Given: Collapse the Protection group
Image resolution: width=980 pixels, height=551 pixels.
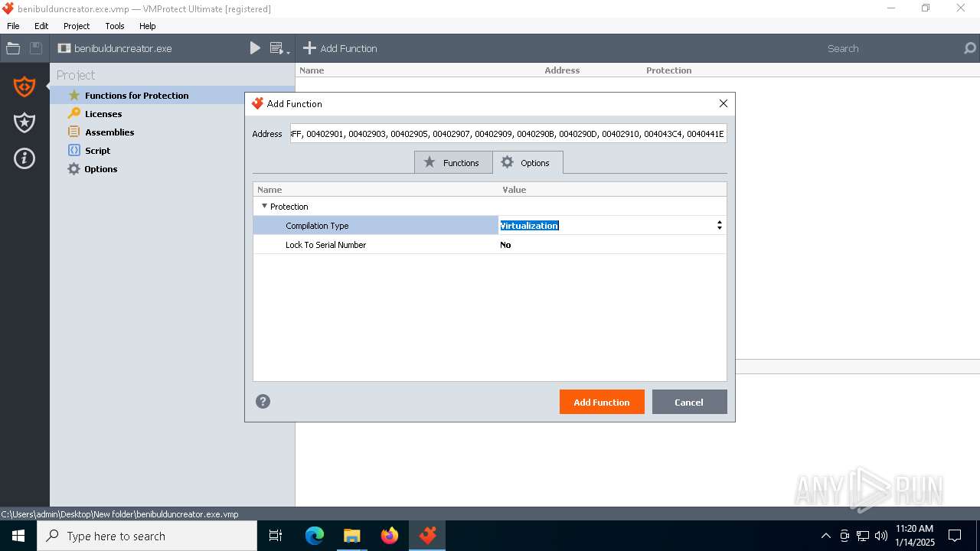Looking at the screenshot, I should tap(264, 206).
